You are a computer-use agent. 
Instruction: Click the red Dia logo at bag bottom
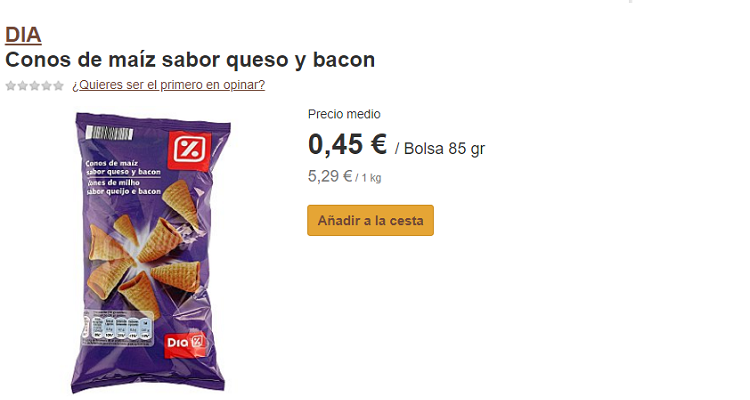click(x=185, y=343)
